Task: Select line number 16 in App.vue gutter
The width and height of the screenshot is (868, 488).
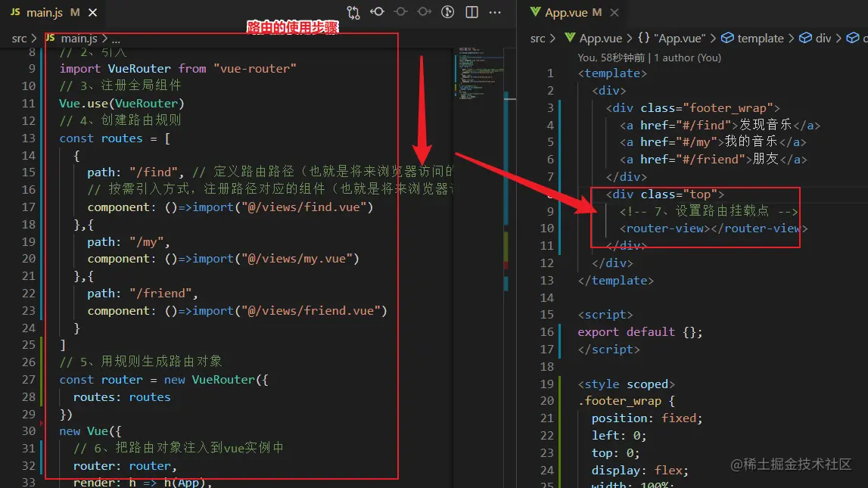Action: [x=546, y=331]
